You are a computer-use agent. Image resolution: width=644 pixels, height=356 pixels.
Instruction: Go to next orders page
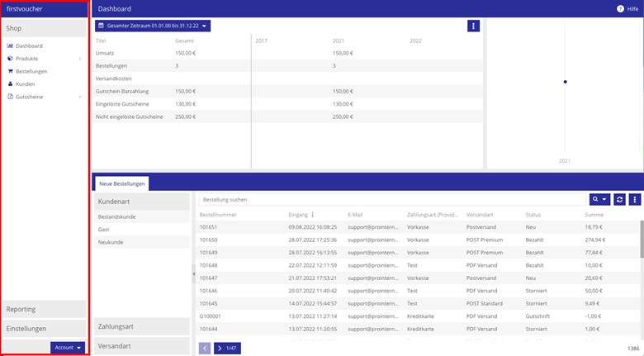pyautogui.click(x=227, y=349)
